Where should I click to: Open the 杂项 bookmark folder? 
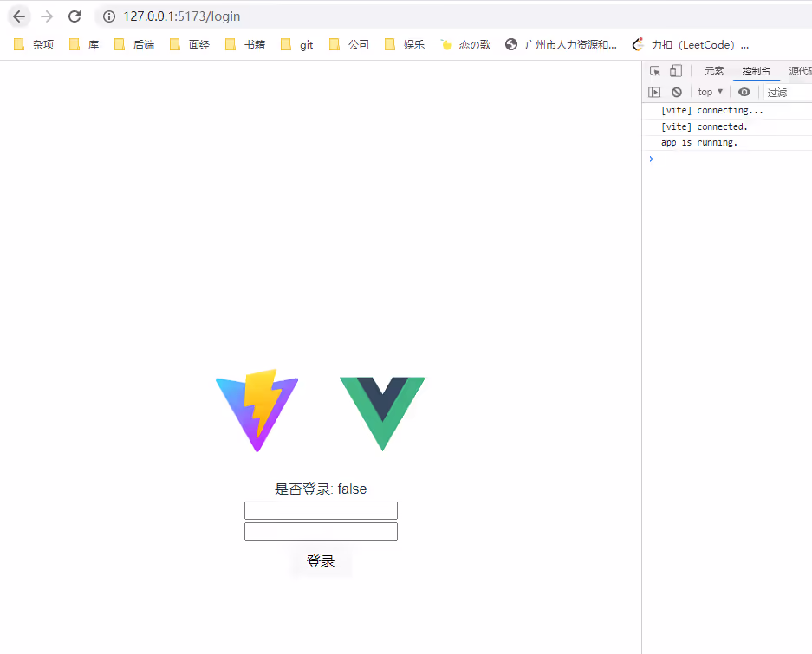pyautogui.click(x=34, y=44)
